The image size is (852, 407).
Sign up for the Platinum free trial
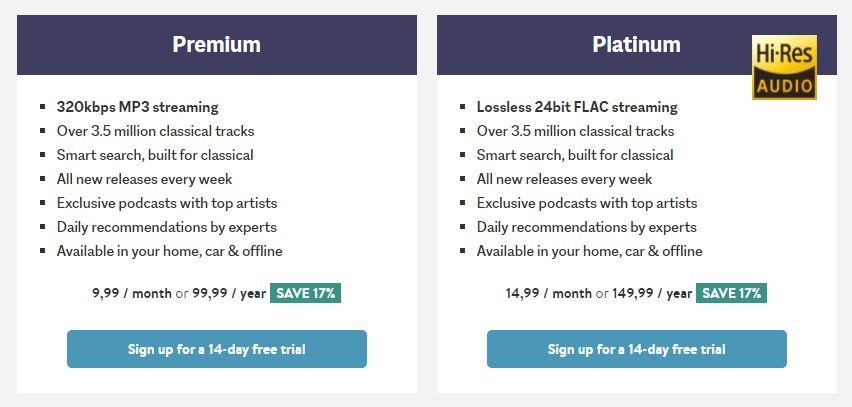click(x=637, y=349)
